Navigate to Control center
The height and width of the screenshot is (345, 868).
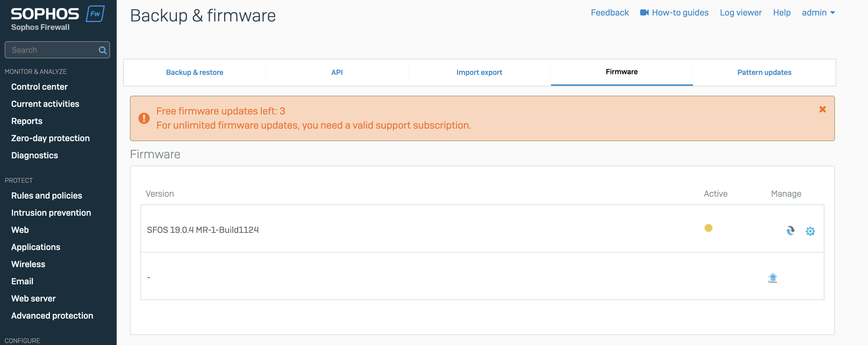(40, 87)
